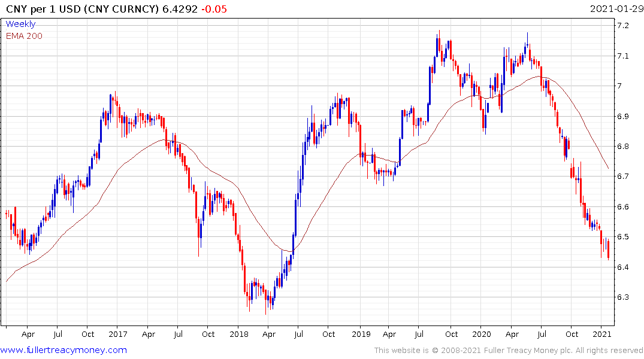Image resolution: width=644 pixels, height=359 pixels.
Task: Click the 7.1 price axis label
Action: pyautogui.click(x=622, y=56)
